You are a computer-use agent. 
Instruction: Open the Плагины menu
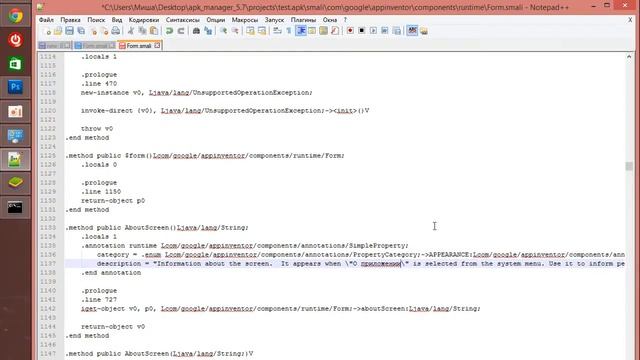tap(303, 20)
